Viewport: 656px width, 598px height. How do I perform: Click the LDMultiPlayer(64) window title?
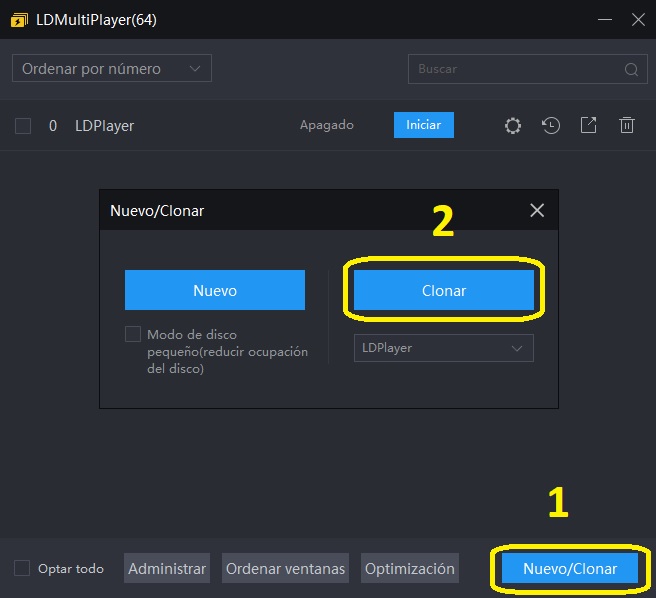[96, 20]
